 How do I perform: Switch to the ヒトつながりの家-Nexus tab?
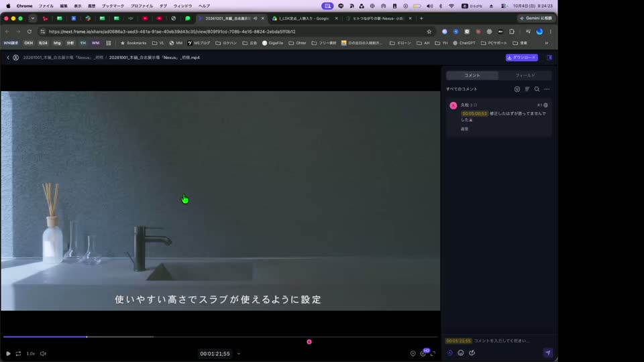pyautogui.click(x=378, y=19)
